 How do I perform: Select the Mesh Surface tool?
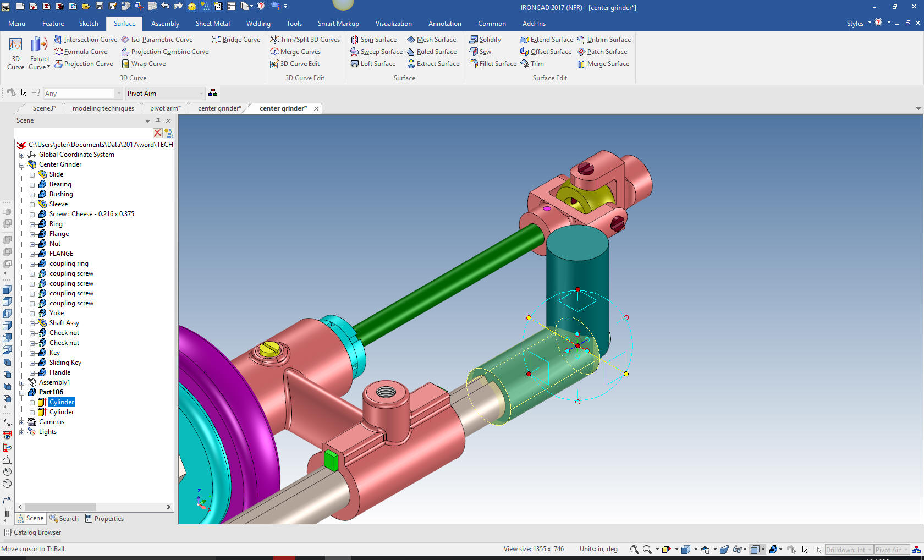pos(431,40)
